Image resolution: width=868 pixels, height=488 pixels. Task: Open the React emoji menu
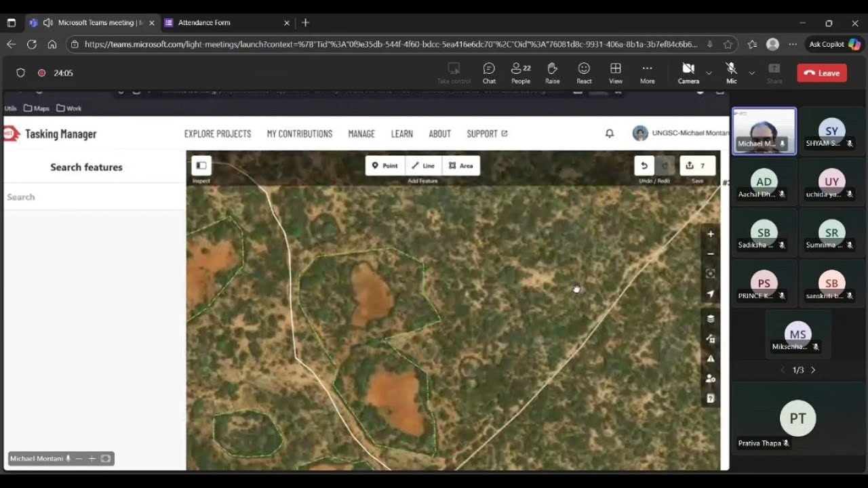tap(584, 73)
